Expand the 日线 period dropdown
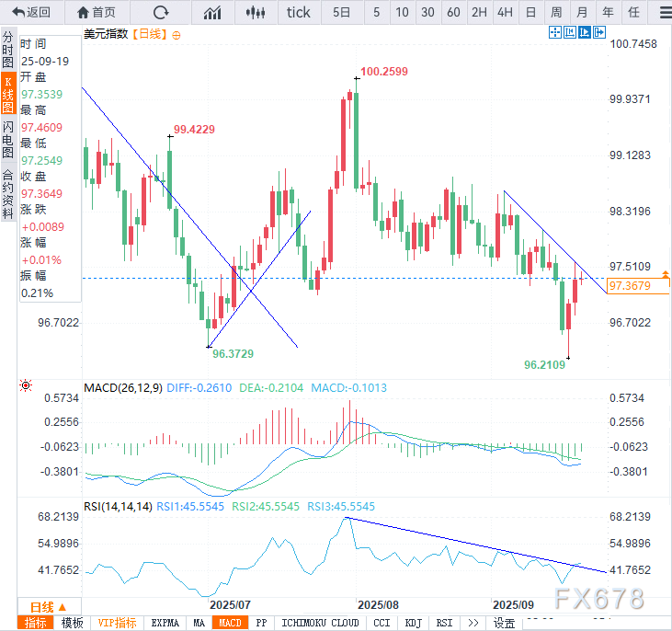 [48, 607]
